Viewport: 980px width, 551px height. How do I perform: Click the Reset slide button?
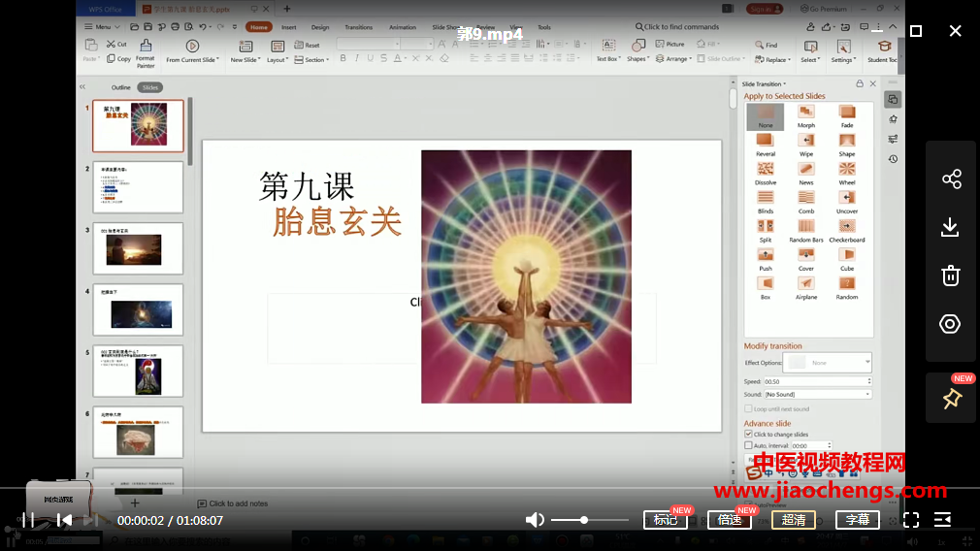(x=307, y=45)
